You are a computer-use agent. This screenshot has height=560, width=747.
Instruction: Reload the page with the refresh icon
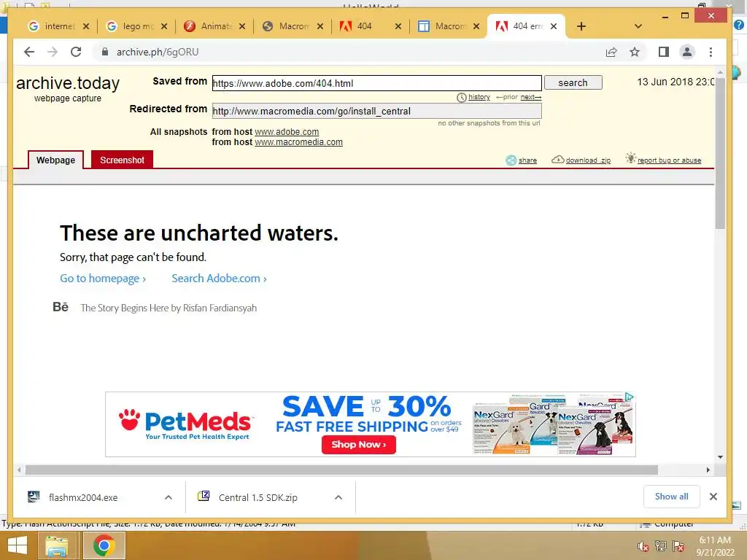coord(76,52)
